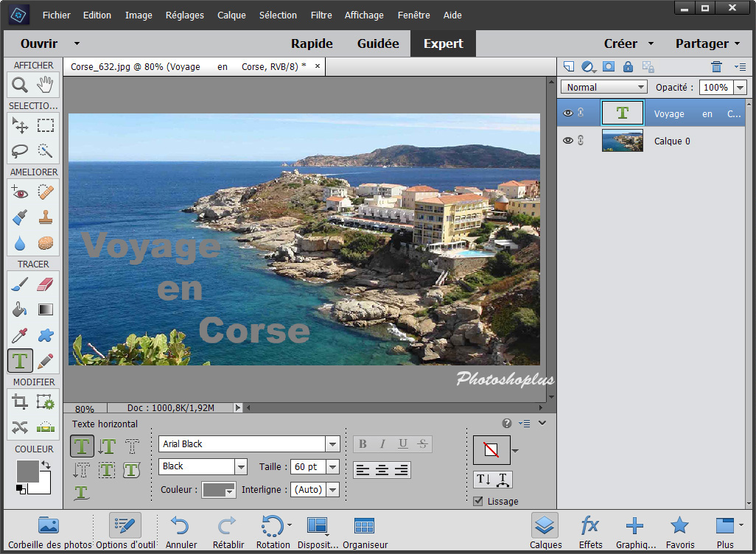Uncheck the Lissage checkbox
The image size is (756, 554).
[478, 502]
